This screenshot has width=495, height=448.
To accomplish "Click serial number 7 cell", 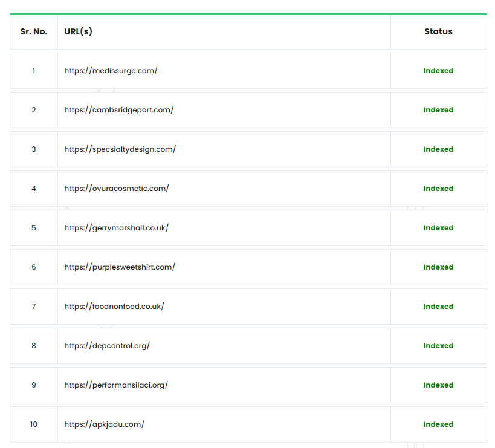I will pyautogui.click(x=34, y=307).
